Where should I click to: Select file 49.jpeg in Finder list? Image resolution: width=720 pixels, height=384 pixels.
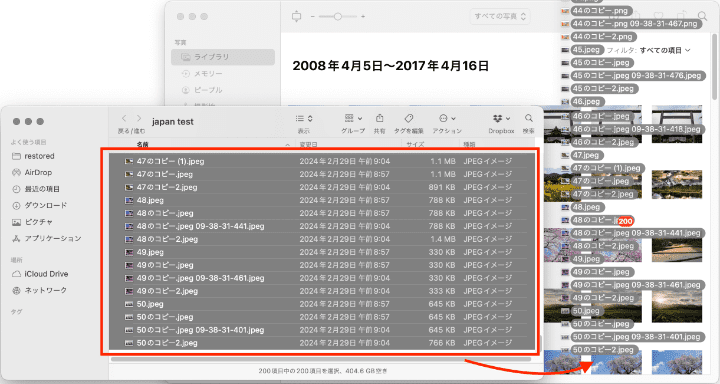click(322, 252)
